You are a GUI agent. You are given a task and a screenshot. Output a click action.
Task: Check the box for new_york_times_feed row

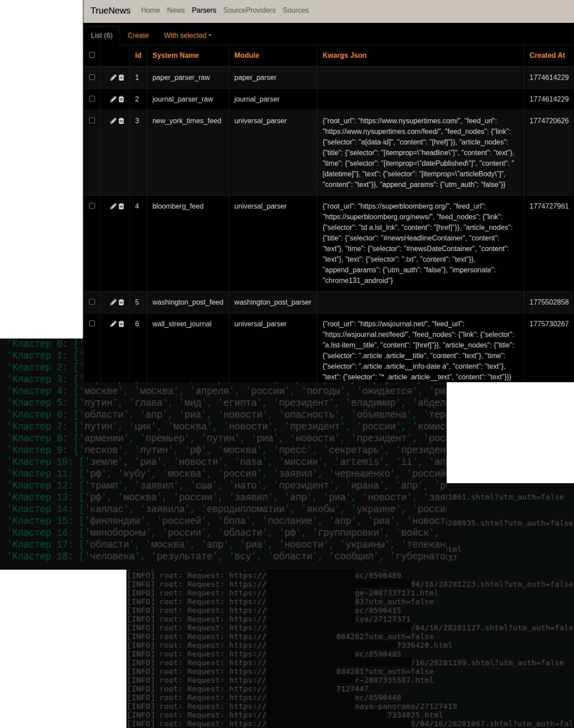pyautogui.click(x=92, y=121)
